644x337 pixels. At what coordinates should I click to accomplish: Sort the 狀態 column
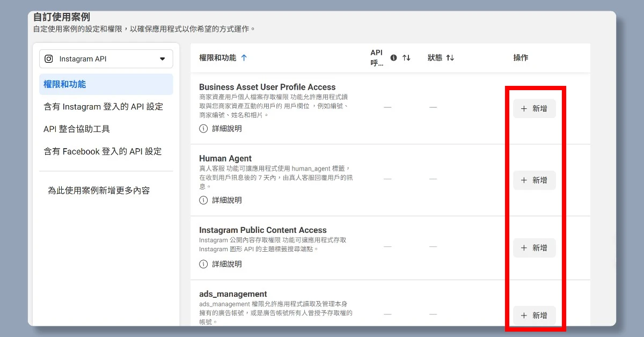tap(450, 58)
